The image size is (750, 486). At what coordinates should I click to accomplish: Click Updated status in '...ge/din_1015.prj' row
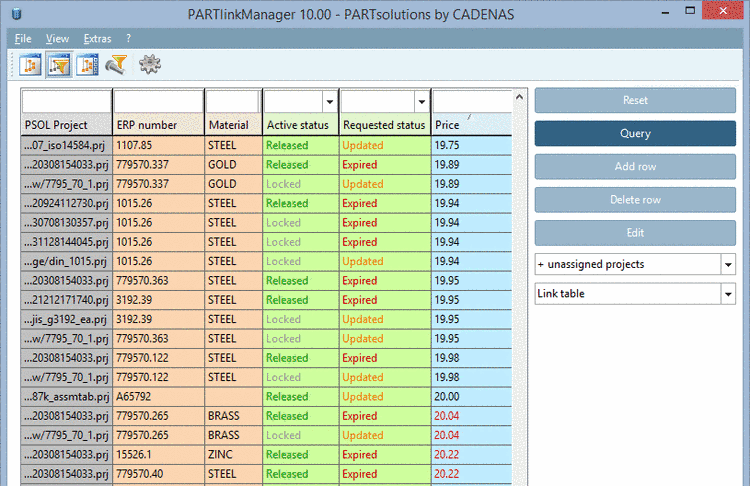click(385, 261)
